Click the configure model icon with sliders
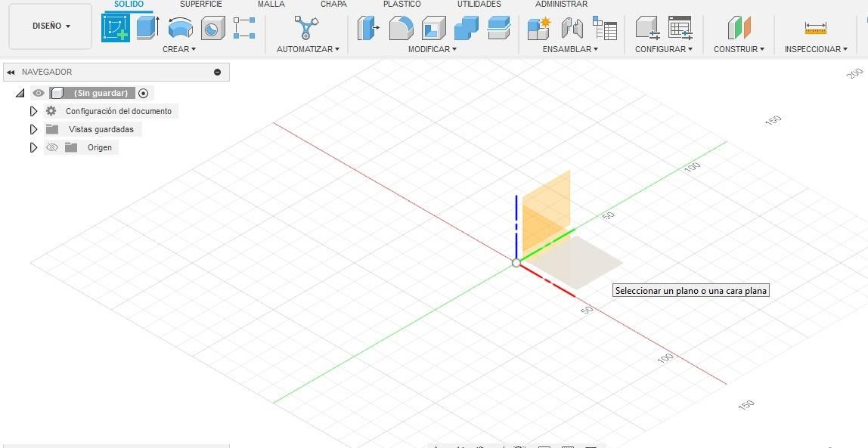This screenshot has width=868, height=448. tap(648, 28)
